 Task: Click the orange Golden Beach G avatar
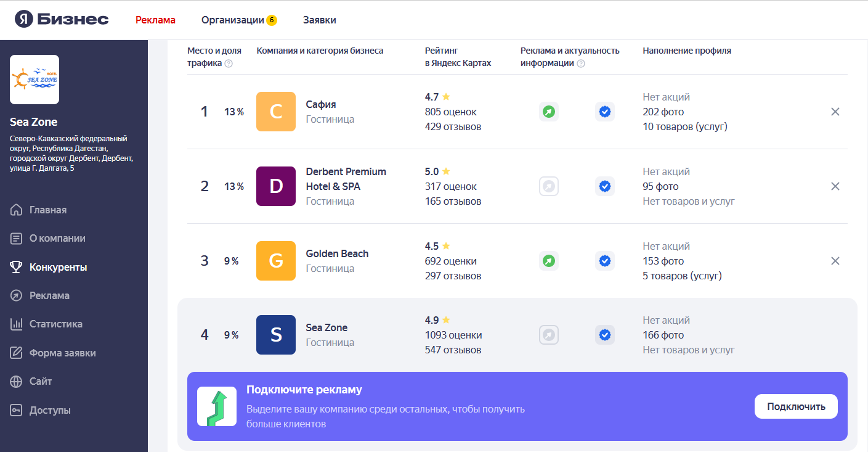click(276, 261)
